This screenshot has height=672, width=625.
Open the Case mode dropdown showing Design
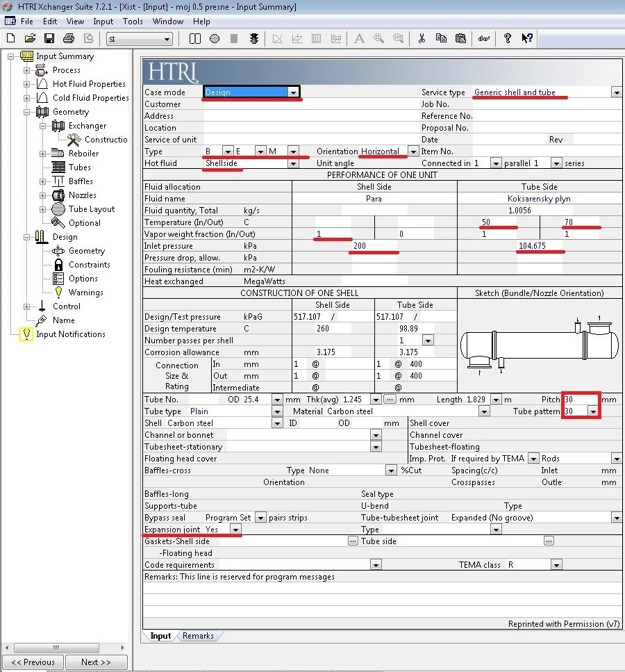click(293, 92)
